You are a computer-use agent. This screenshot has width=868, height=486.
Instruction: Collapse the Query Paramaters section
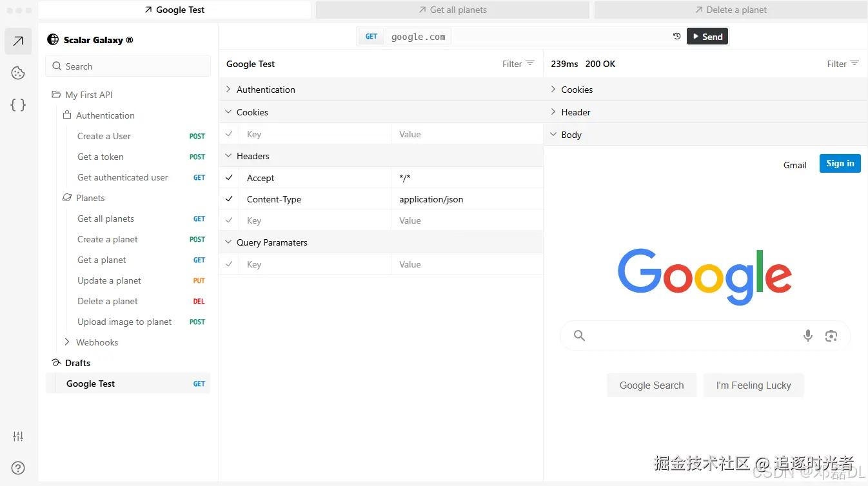[x=380, y=242]
